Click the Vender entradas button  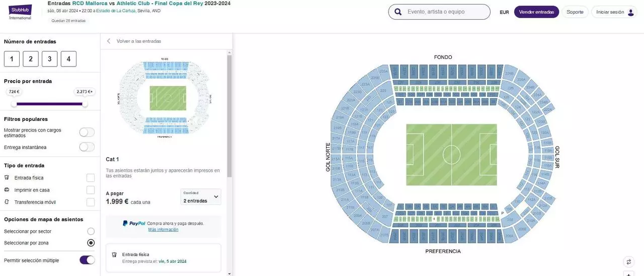click(536, 12)
